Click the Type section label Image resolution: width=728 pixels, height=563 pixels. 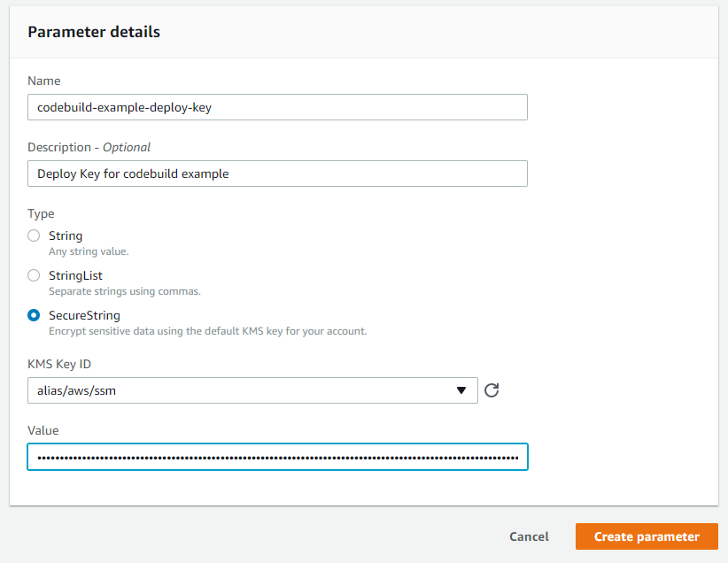point(41,213)
